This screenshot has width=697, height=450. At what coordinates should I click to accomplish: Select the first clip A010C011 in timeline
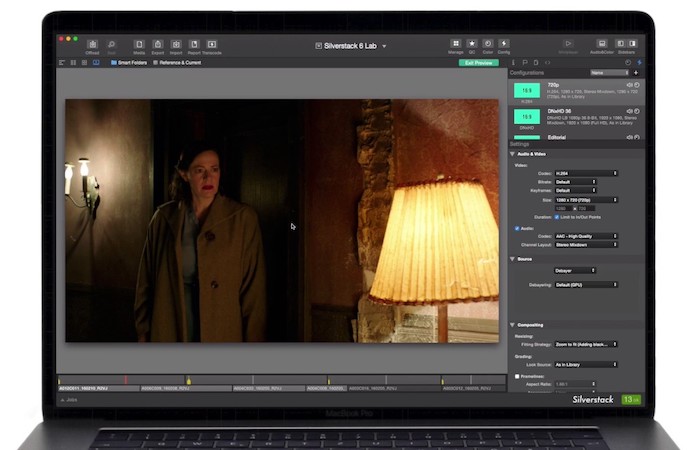(99, 388)
